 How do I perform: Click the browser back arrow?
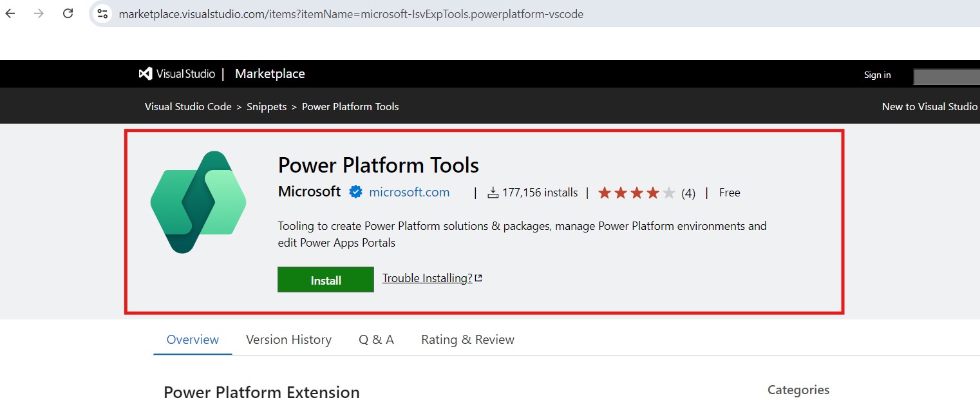[x=10, y=14]
